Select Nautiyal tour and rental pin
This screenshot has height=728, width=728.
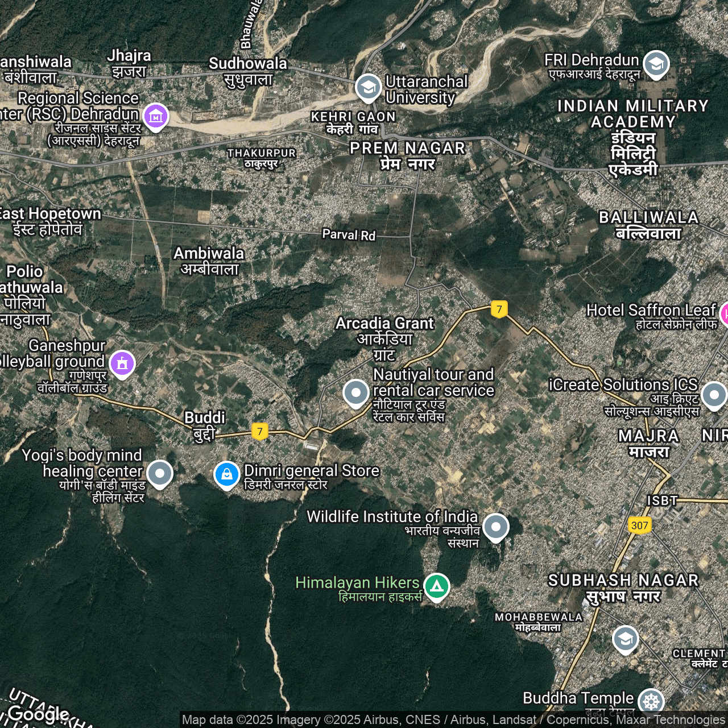pyautogui.click(x=356, y=392)
